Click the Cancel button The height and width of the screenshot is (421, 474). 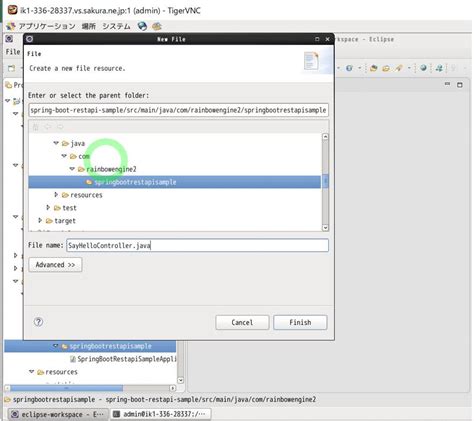point(242,322)
